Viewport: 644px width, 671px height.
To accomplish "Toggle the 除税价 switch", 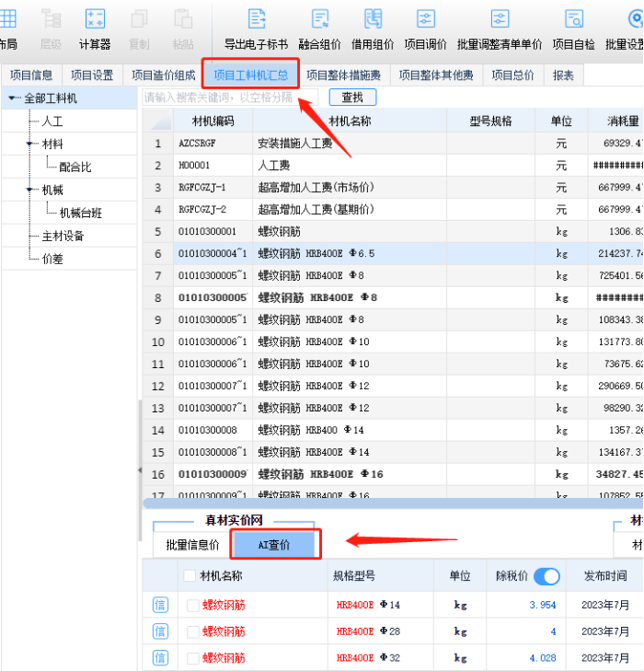I will point(546,576).
